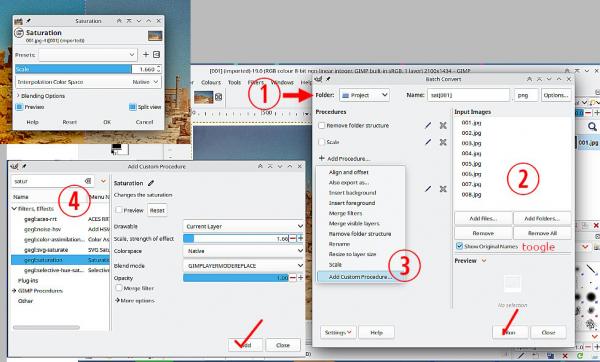
Task: Decrease opacity with the minus icon
Action: [293, 277]
